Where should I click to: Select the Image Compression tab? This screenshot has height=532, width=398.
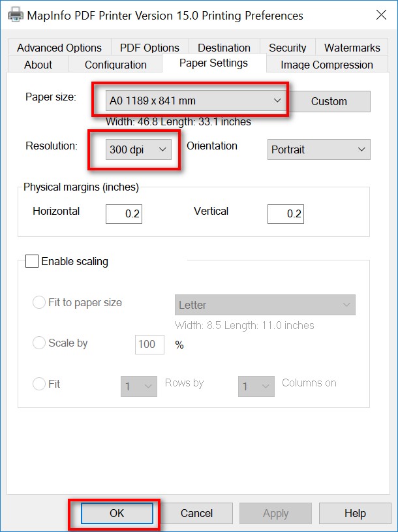pos(326,65)
